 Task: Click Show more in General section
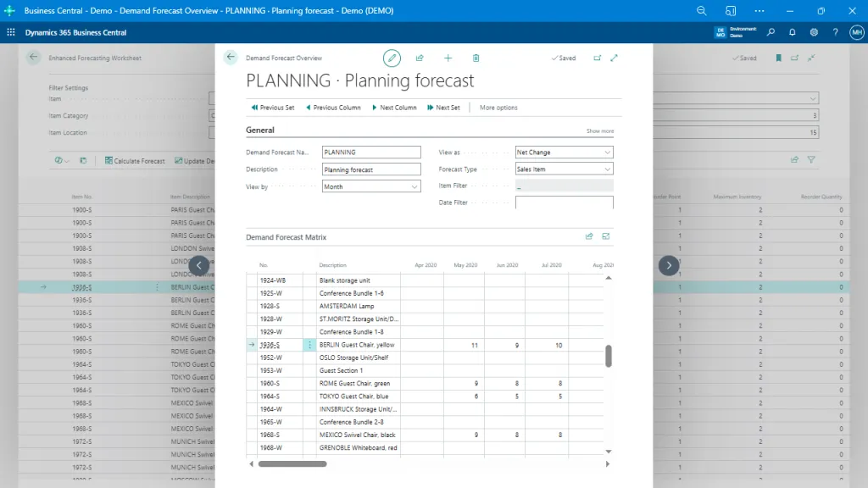tap(598, 130)
